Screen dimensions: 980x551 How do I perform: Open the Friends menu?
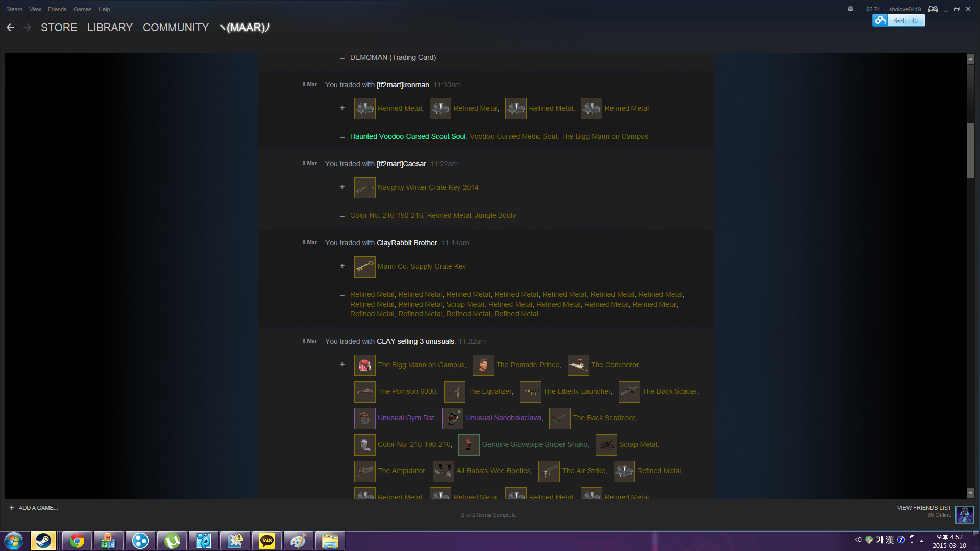(x=57, y=9)
